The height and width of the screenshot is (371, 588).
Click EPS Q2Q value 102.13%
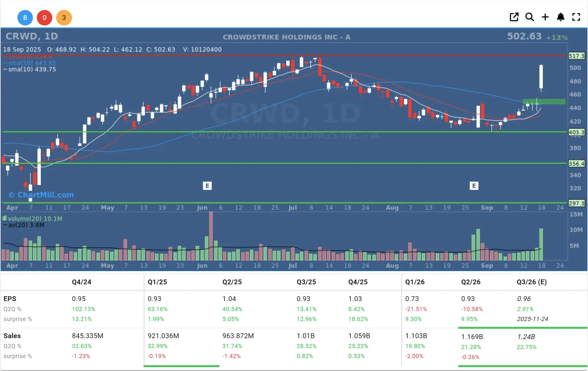point(84,309)
